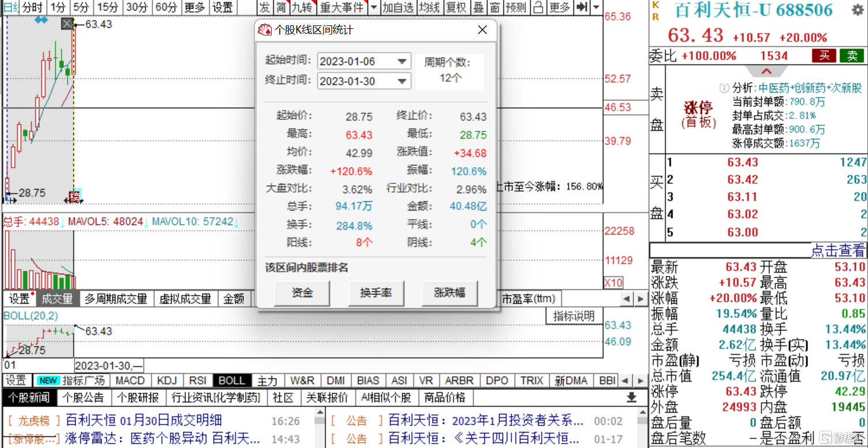The width and height of the screenshot is (868, 448).
Task: Open the 更多 periods menu next to 60分
Action: tap(194, 7)
